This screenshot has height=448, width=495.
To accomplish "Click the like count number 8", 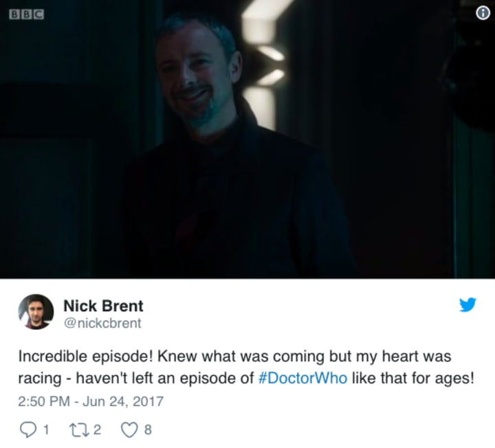I will coord(148,429).
